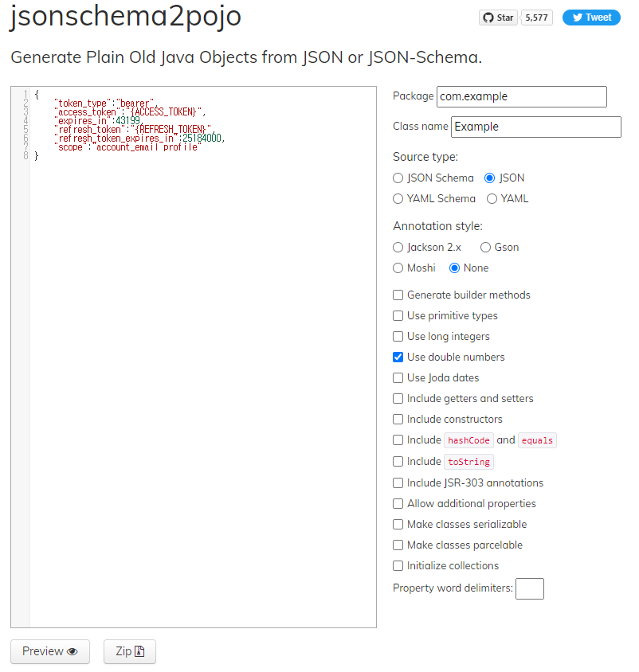This screenshot has height=672, width=639.
Task: Enable Use primitive types
Action: tap(398, 316)
